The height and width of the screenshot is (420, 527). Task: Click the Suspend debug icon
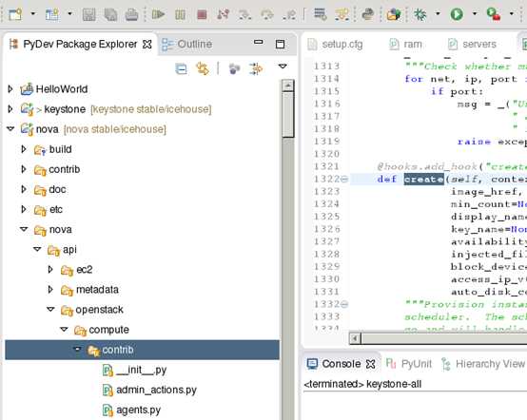[x=180, y=14]
